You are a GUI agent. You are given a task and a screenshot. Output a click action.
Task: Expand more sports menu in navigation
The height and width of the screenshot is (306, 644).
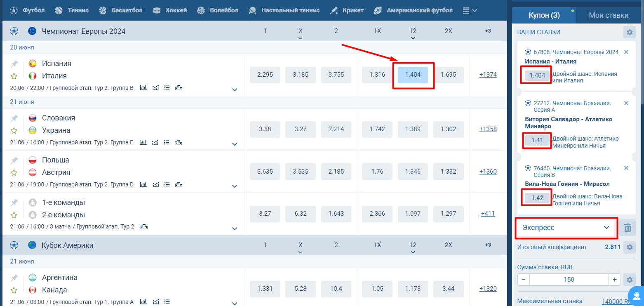click(470, 10)
